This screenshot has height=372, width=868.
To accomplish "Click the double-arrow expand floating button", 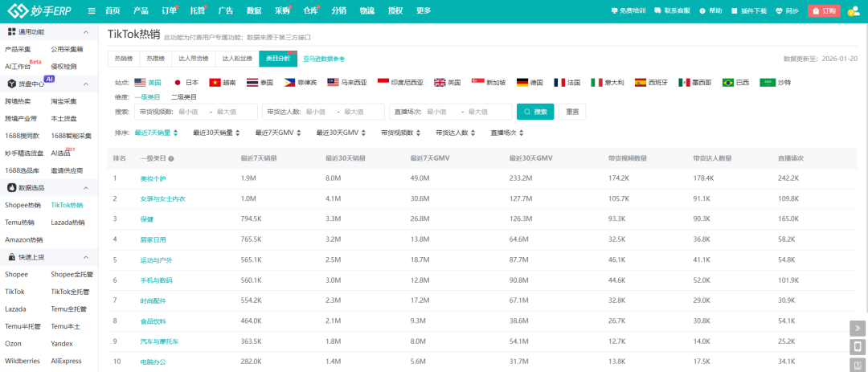I will tap(858, 329).
